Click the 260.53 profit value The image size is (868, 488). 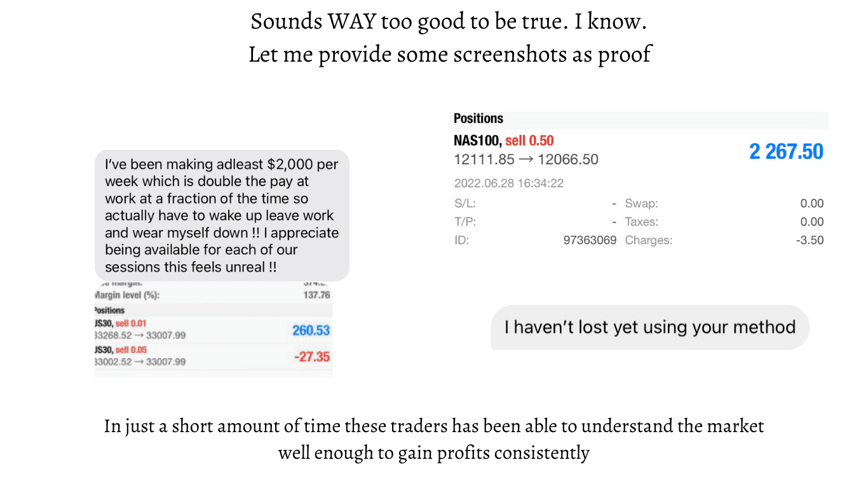[311, 330]
